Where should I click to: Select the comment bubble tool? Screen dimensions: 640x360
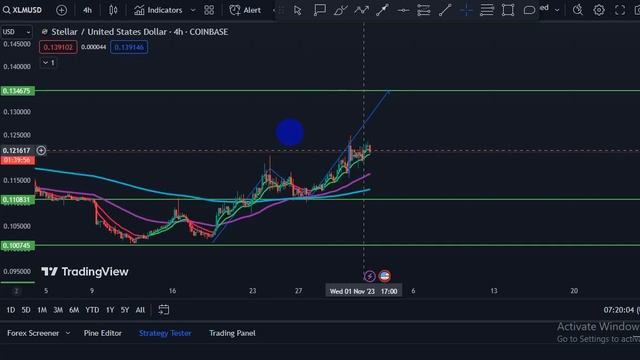coord(529,10)
